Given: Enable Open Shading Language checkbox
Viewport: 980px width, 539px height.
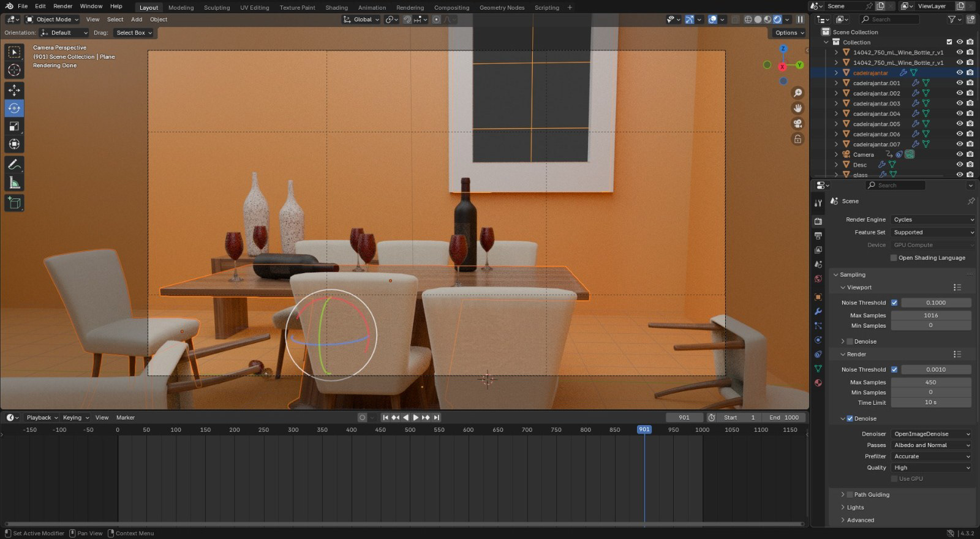Looking at the screenshot, I should [894, 258].
